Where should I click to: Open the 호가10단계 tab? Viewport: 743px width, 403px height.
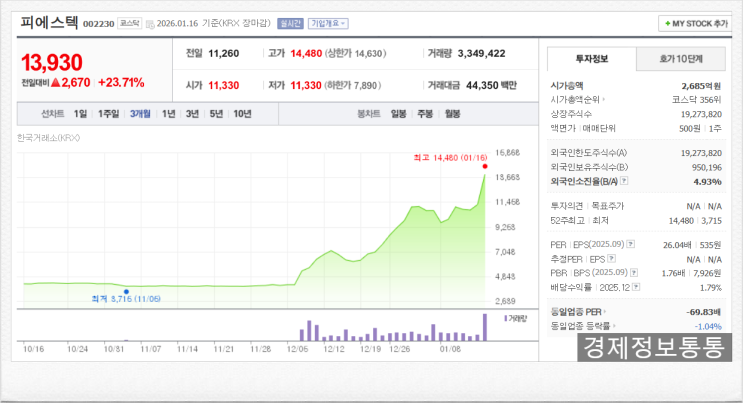click(x=680, y=59)
